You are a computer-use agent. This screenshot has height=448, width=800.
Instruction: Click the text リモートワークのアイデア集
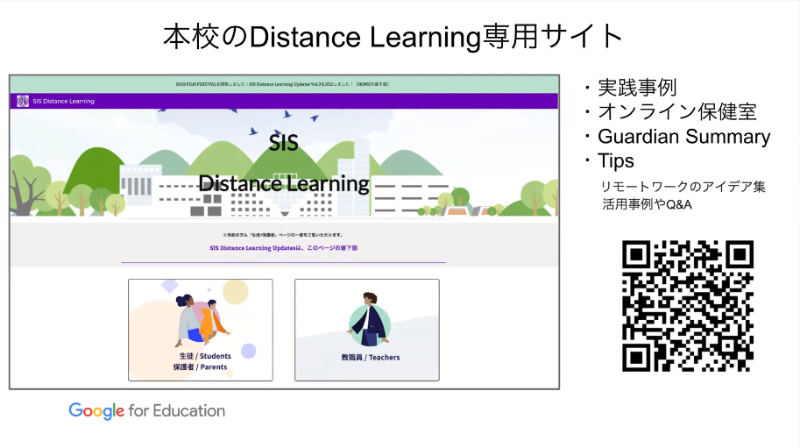pyautogui.click(x=683, y=187)
